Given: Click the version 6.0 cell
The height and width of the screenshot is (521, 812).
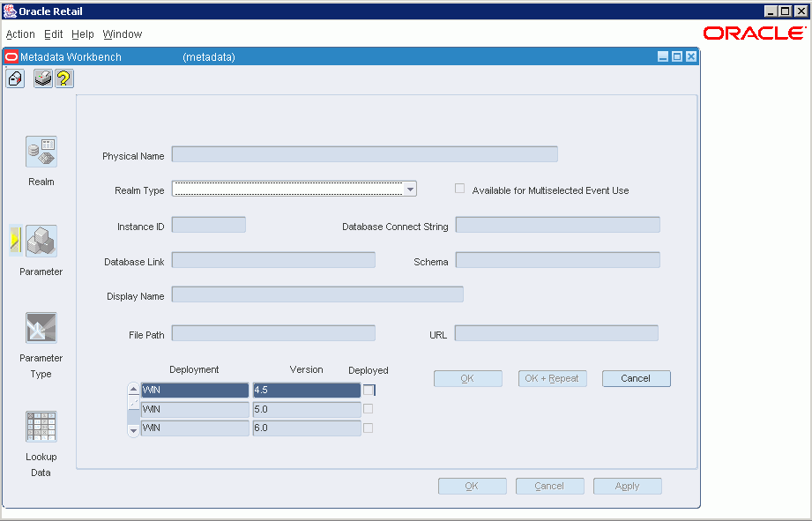Looking at the screenshot, I should pos(307,428).
